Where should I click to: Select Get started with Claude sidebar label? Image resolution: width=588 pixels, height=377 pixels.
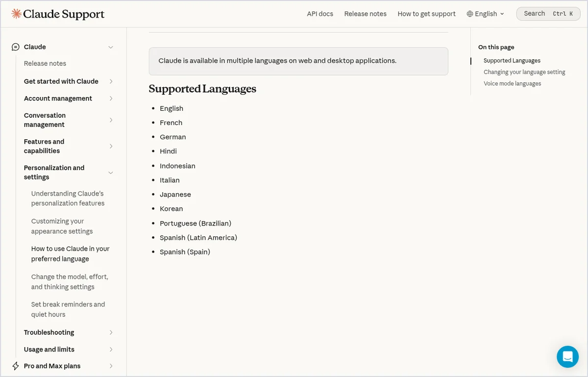click(x=61, y=81)
